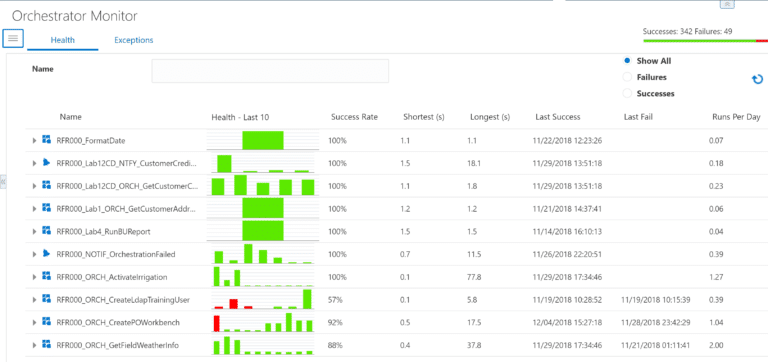The image size is (768, 362).
Task: Click orchestration icon for RFR000_FormatDate
Action: pos(47,140)
